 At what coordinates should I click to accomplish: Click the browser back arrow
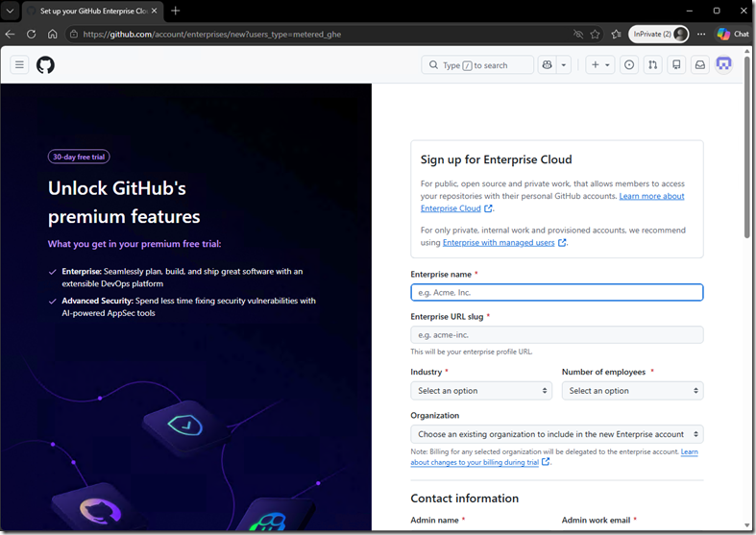[x=11, y=35]
